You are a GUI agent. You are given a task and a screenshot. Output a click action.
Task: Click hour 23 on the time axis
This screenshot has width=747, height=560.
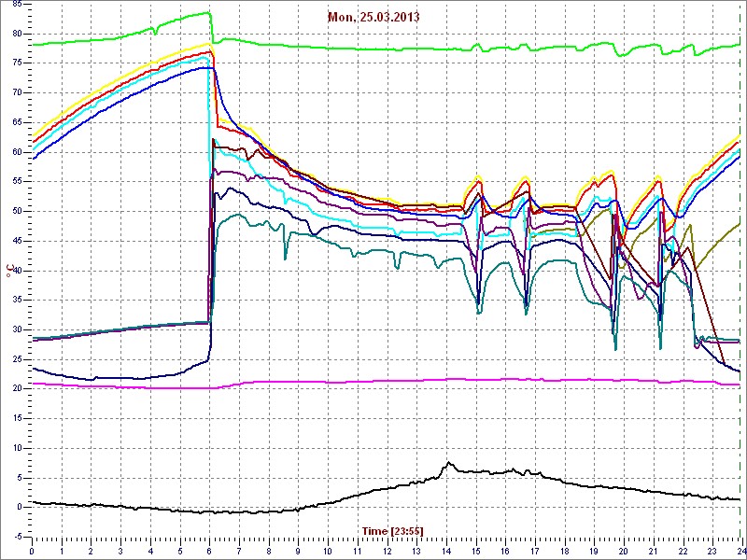click(x=712, y=551)
